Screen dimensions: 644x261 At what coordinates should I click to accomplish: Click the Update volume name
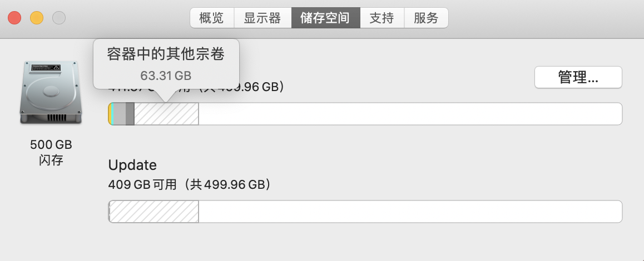point(132,165)
